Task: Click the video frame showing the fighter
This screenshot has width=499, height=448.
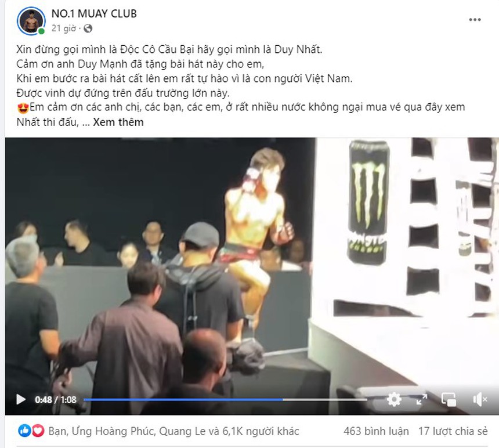Action: click(252, 264)
